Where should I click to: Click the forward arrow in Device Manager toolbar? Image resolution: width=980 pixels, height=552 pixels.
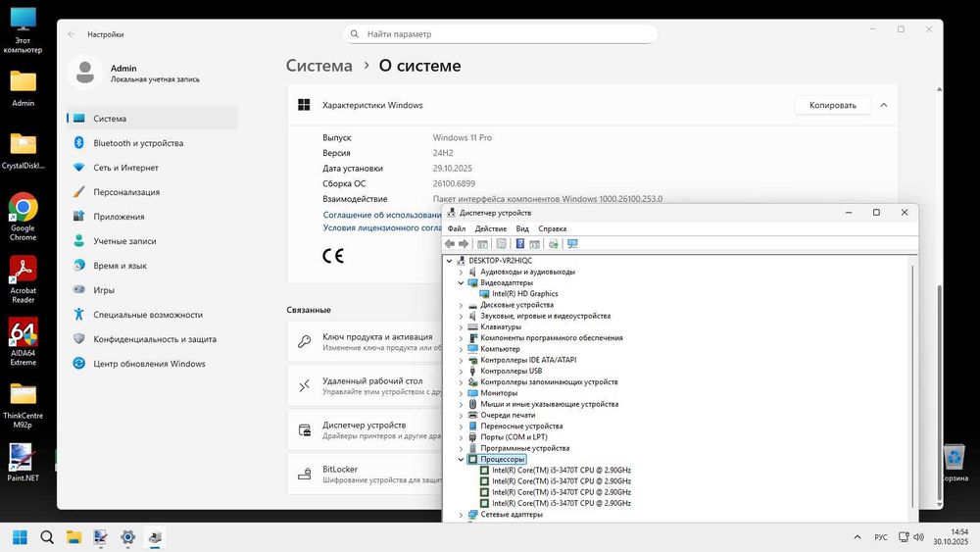[464, 244]
